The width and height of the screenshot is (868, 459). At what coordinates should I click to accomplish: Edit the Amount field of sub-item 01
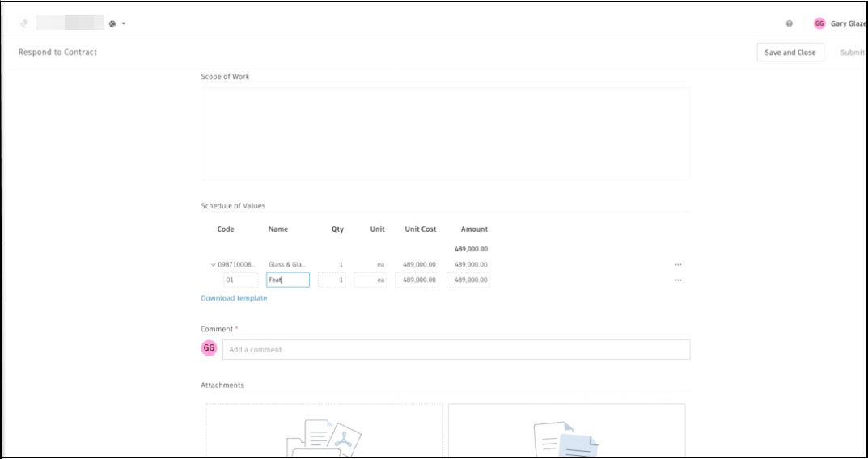pos(468,280)
